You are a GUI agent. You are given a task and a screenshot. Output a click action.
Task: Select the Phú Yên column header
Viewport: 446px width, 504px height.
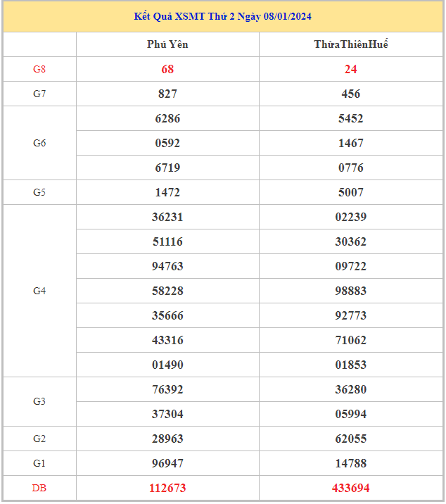(x=167, y=44)
